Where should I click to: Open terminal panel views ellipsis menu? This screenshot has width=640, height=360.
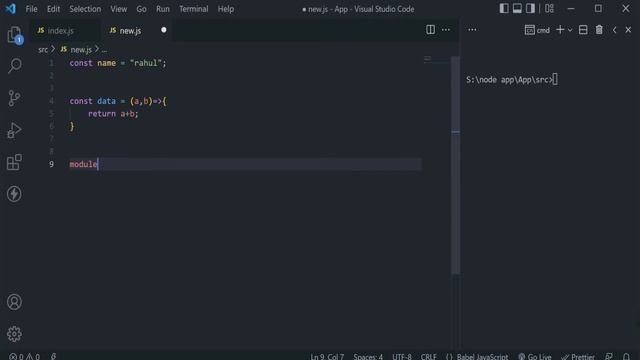[x=472, y=29]
